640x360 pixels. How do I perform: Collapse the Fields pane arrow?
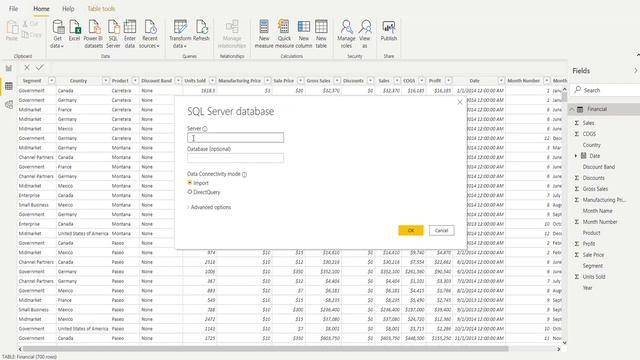635,71
